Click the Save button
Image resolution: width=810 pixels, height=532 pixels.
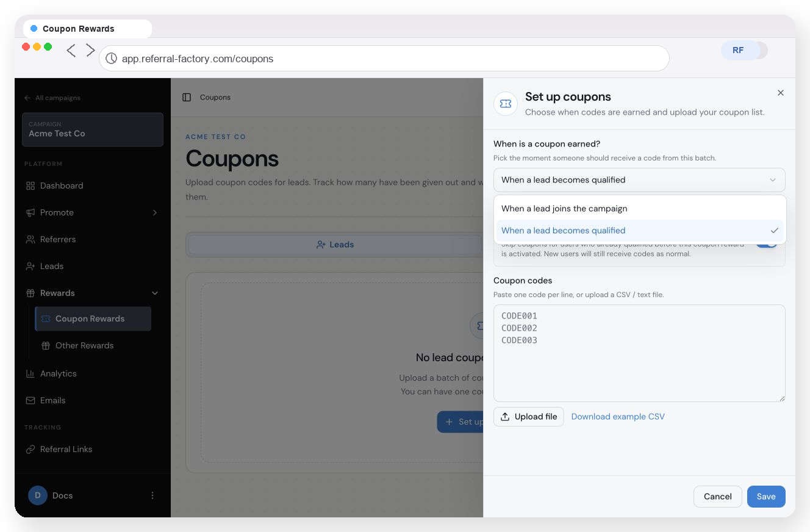[766, 497]
